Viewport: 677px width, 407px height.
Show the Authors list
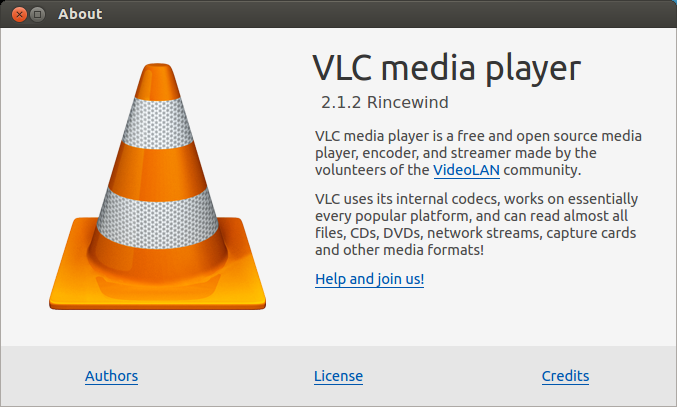click(x=111, y=376)
